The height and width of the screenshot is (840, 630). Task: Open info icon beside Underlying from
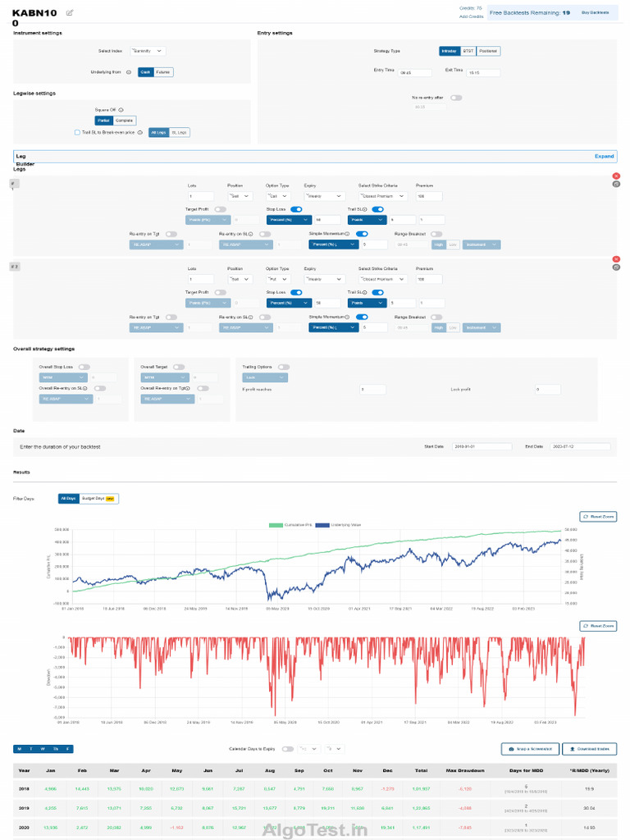pos(129,72)
